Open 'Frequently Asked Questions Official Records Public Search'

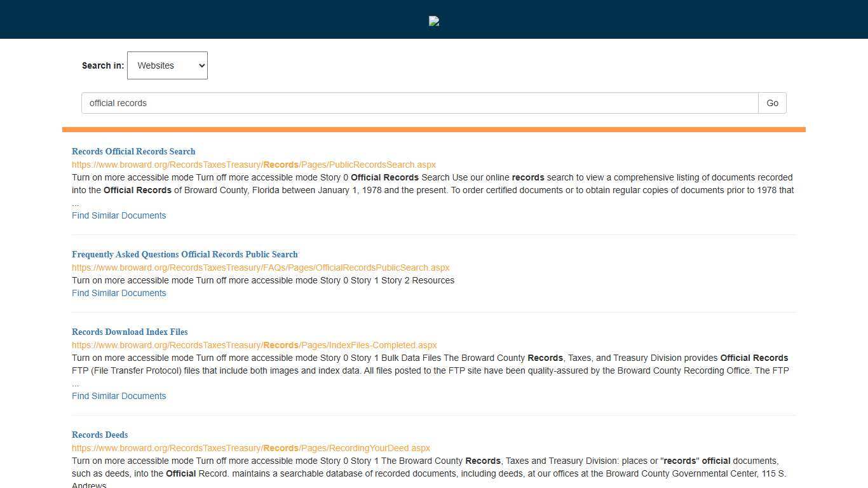click(184, 254)
